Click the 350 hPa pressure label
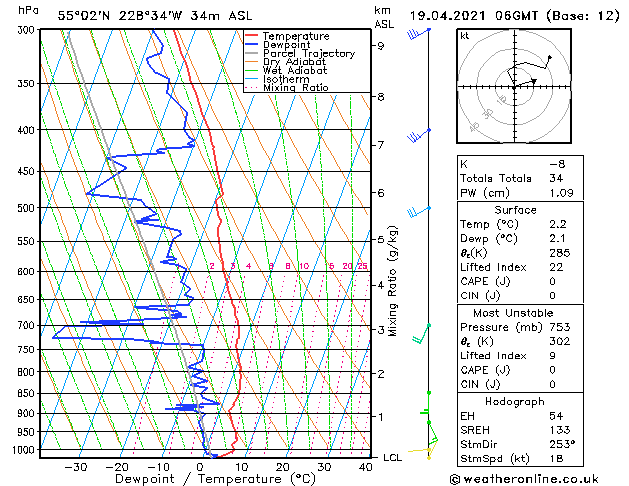This screenshot has height=486, width=629. click(x=28, y=84)
